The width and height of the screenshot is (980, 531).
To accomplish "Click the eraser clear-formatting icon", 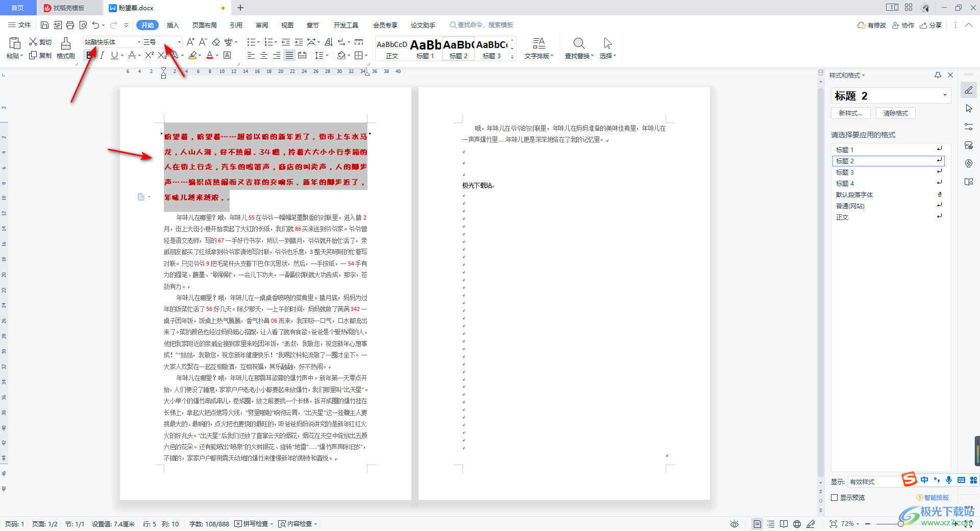I will 216,42.
